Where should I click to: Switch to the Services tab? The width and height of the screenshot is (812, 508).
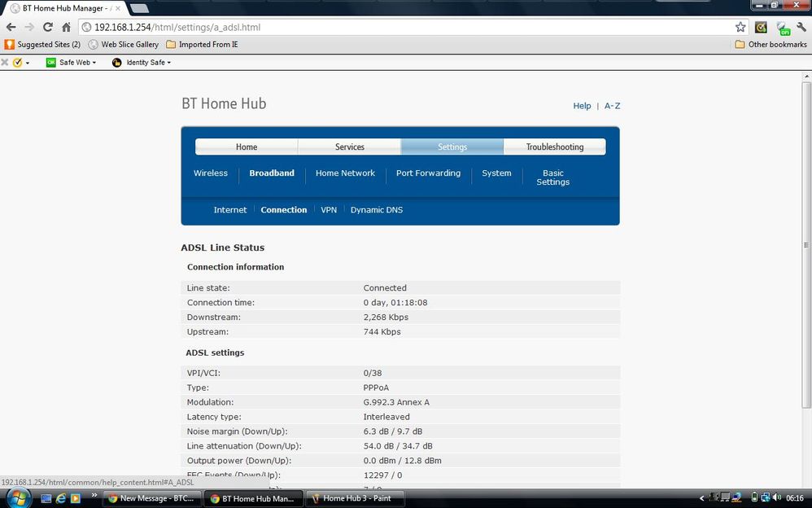[350, 147]
